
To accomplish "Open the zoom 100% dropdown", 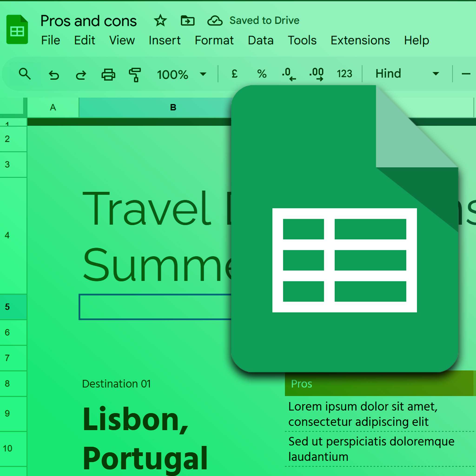I will click(x=182, y=74).
